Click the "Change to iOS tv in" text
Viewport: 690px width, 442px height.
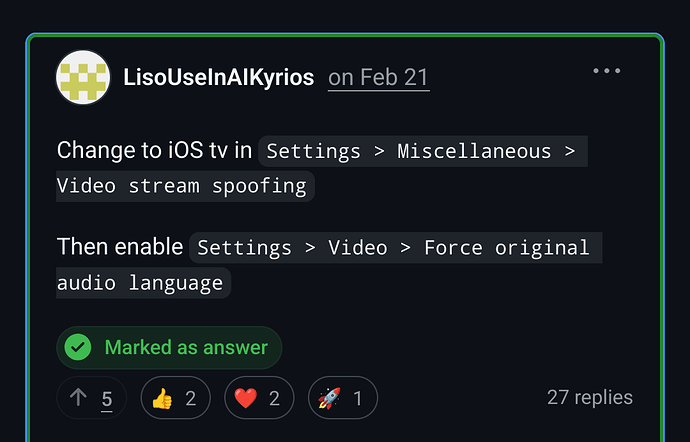click(154, 151)
